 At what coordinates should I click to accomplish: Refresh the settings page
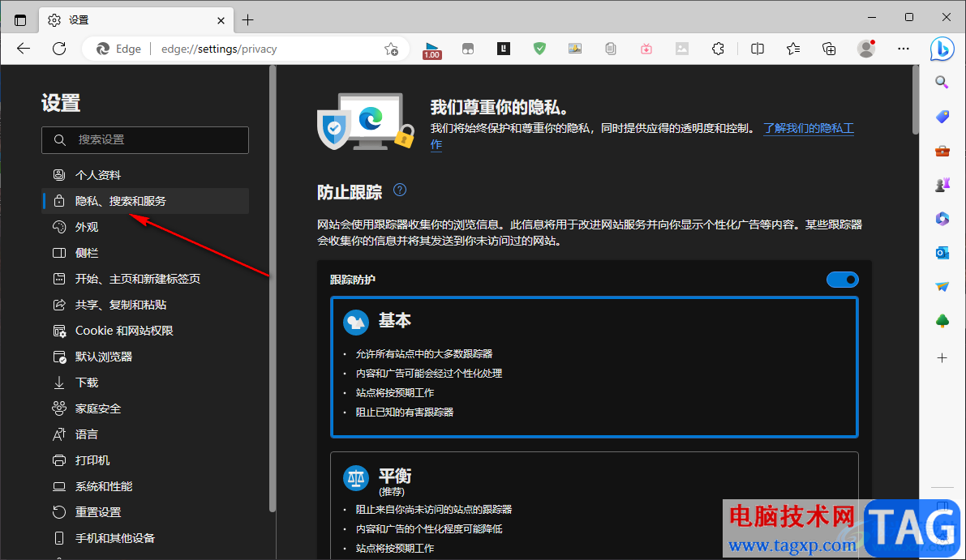(x=59, y=49)
